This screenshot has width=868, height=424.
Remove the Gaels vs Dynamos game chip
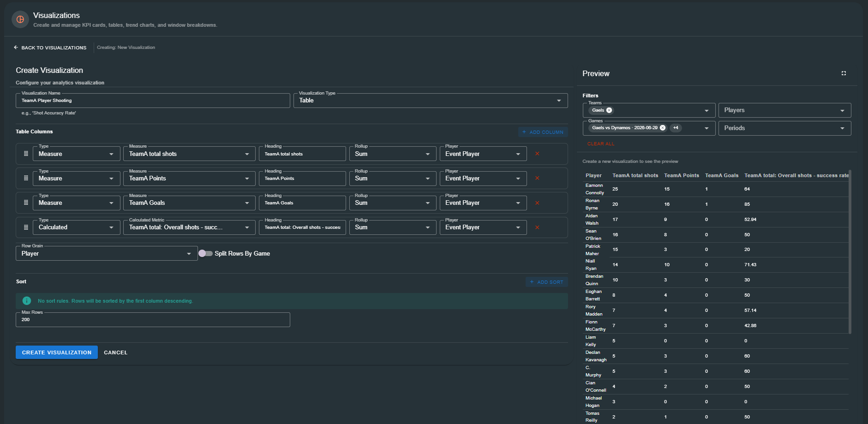point(663,128)
